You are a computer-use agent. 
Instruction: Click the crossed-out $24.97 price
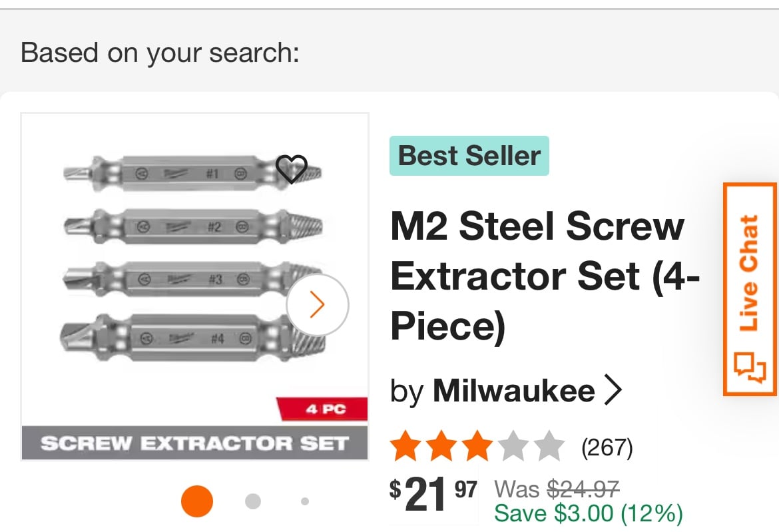tap(583, 489)
